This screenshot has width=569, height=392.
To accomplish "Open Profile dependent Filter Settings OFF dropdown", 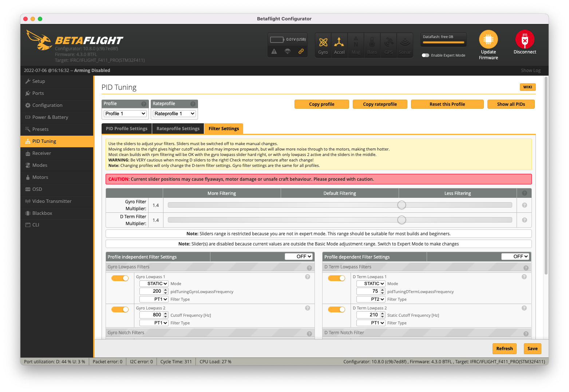I will 515,256.
